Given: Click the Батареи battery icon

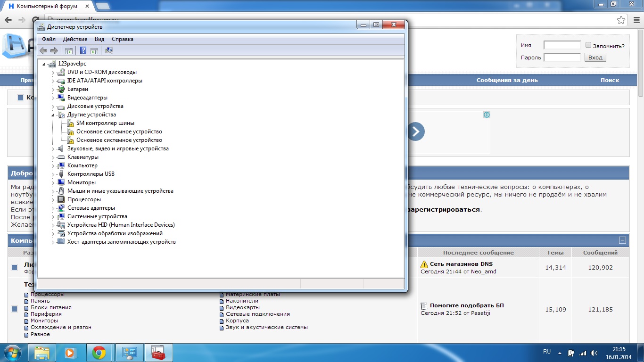Looking at the screenshot, I should (61, 89).
